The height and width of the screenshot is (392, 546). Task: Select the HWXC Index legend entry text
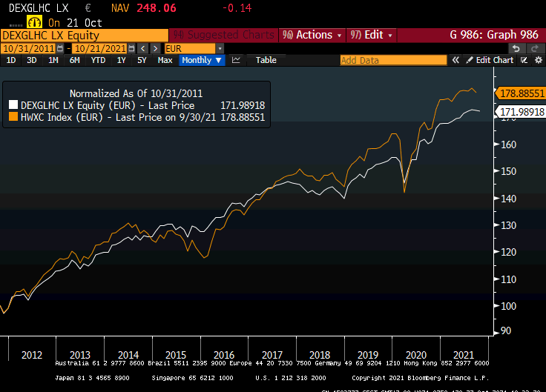[119, 117]
